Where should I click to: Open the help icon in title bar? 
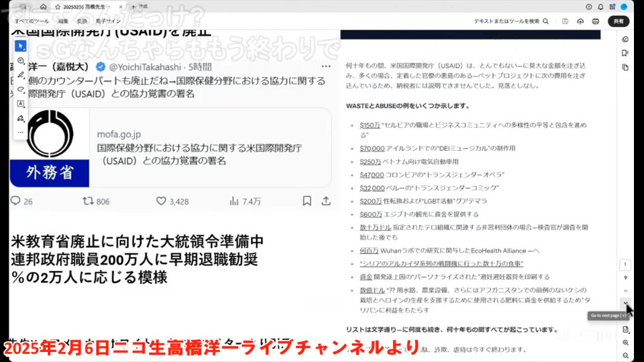[588, 7]
